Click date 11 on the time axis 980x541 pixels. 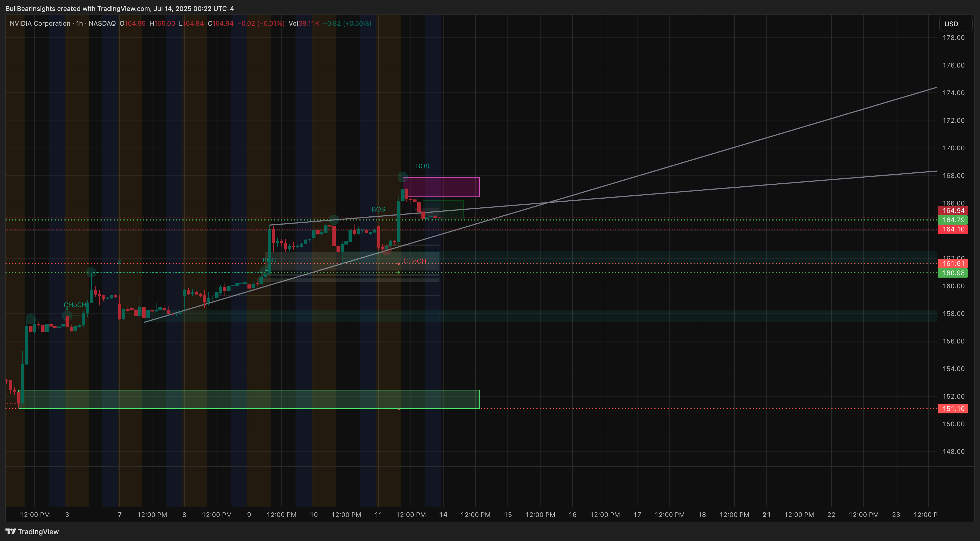pos(378,515)
